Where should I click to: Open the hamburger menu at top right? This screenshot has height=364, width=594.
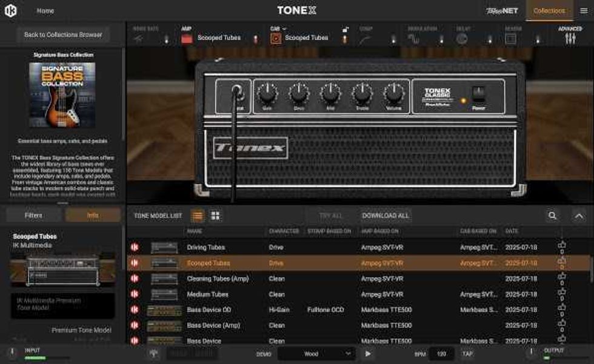pyautogui.click(x=583, y=11)
